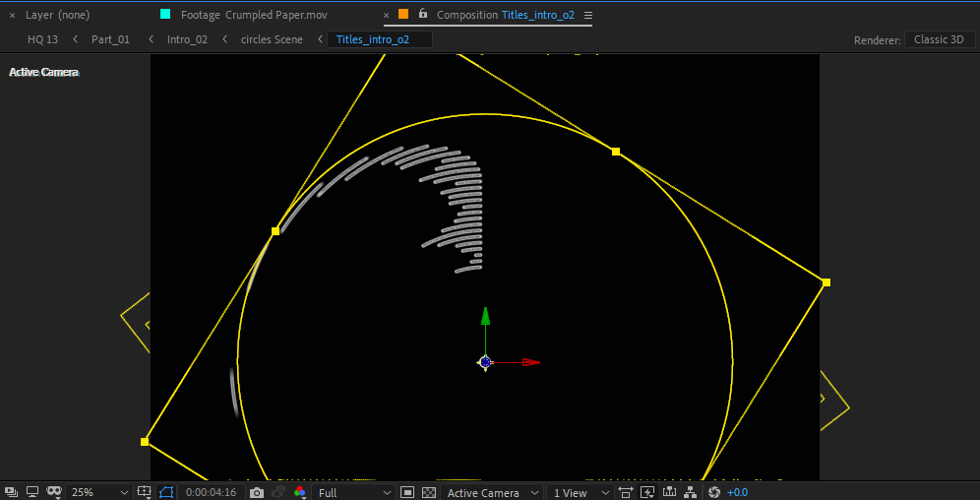This screenshot has height=500, width=980.
Task: Open the composition panel hamburger menu
Action: coord(588,15)
